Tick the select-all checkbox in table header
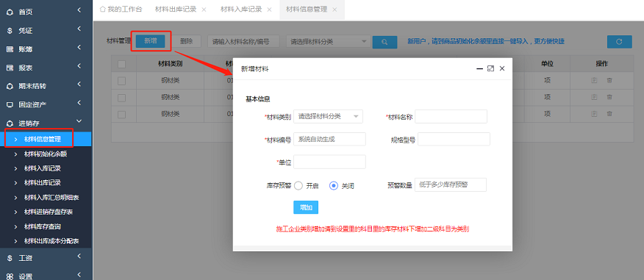The width and height of the screenshot is (644, 280). point(121,64)
